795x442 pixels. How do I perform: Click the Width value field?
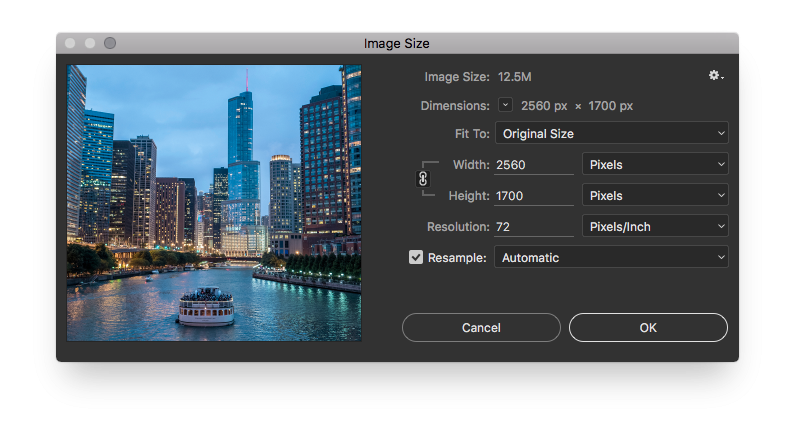tap(534, 164)
